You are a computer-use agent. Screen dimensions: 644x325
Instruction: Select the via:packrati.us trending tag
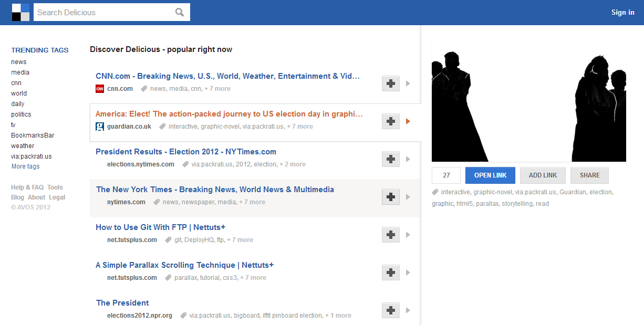(32, 156)
